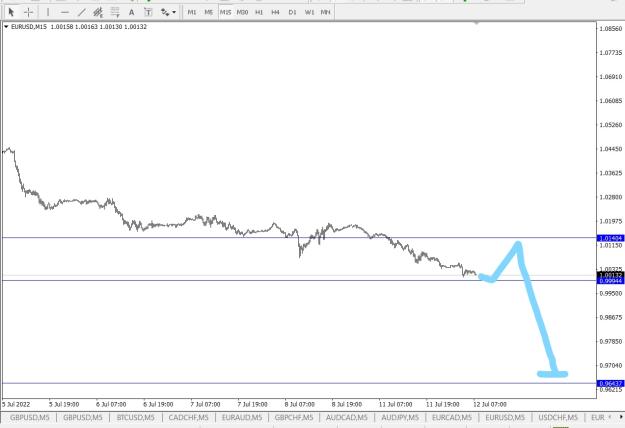This screenshot has width=625, height=428.
Task: Click the 0.96437 price level label
Action: pos(610,383)
